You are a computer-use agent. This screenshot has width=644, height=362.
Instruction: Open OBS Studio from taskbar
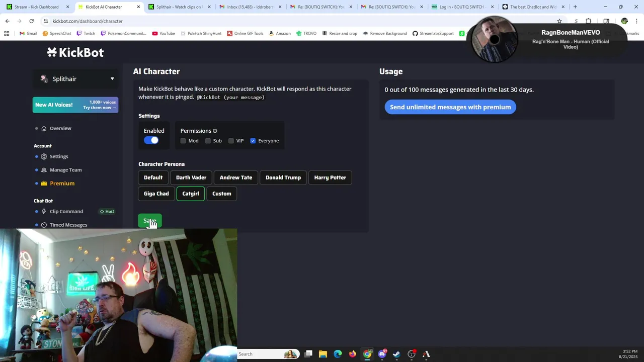pyautogui.click(x=412, y=354)
